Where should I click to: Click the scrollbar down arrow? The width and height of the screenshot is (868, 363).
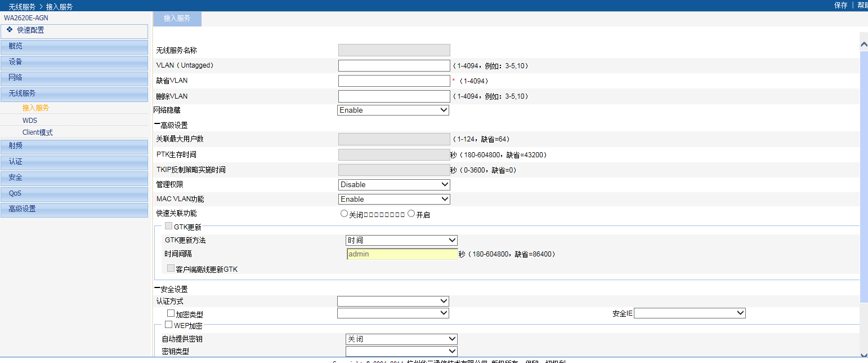point(864,355)
